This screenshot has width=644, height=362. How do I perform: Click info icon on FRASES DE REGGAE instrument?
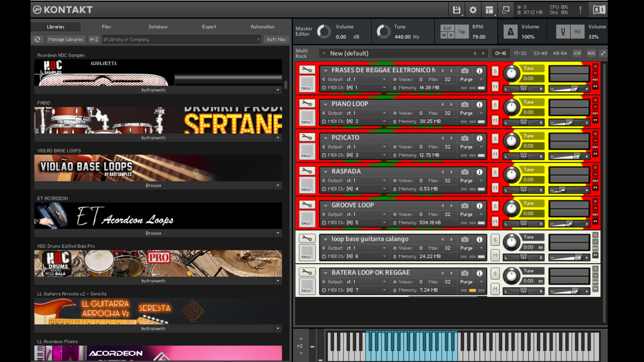coord(479,71)
